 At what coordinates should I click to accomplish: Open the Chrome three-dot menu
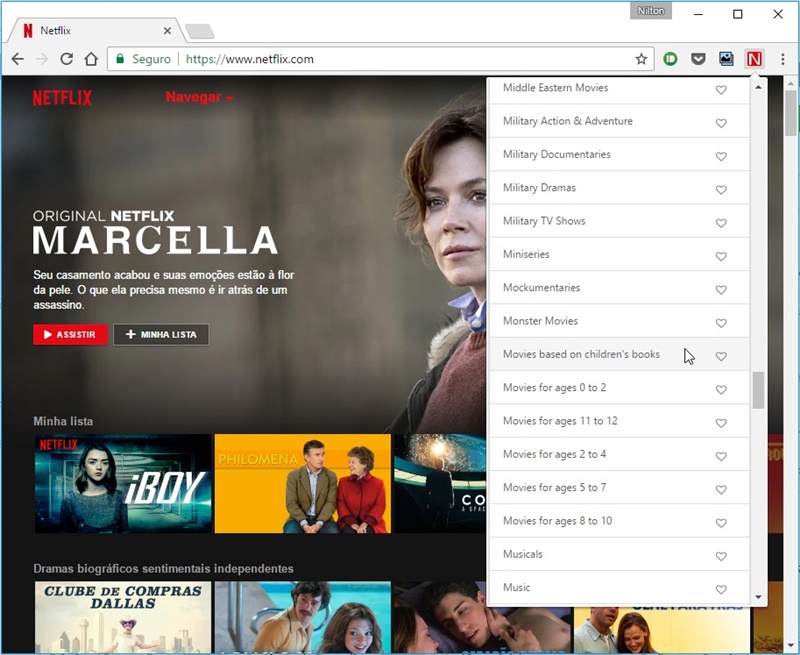coord(783,59)
